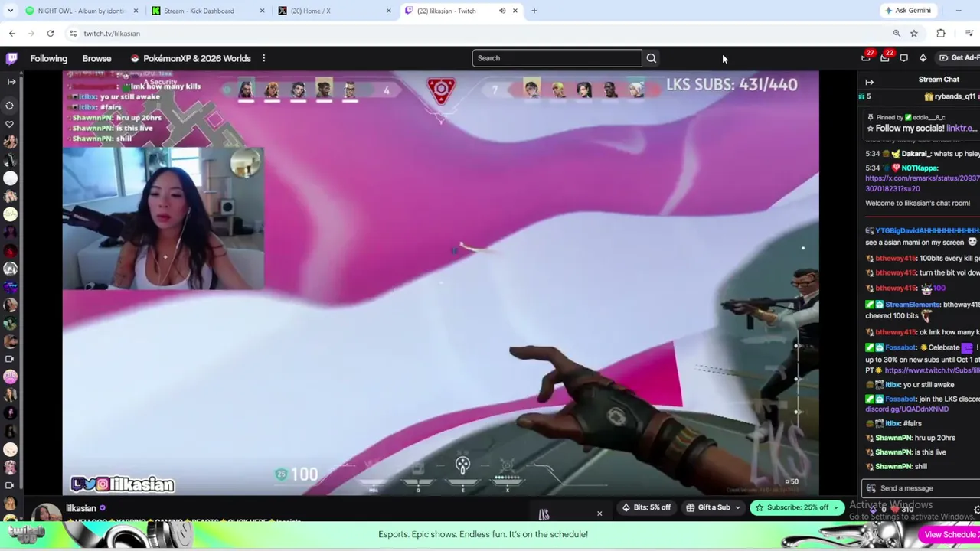Click rybands_q11 gifter name in chat header
Screen dimensions: 980x551
pos(955,96)
